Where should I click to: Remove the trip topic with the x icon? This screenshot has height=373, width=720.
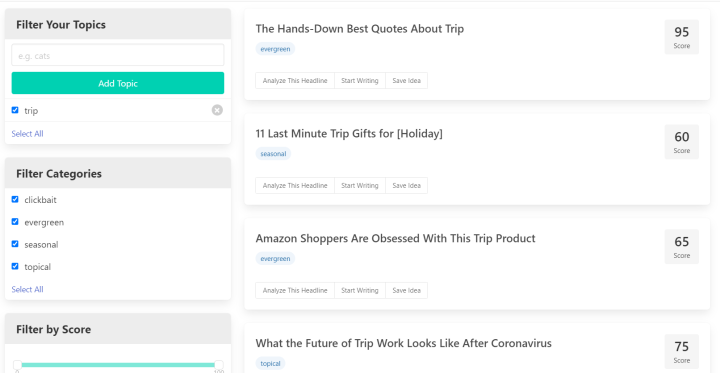217,110
